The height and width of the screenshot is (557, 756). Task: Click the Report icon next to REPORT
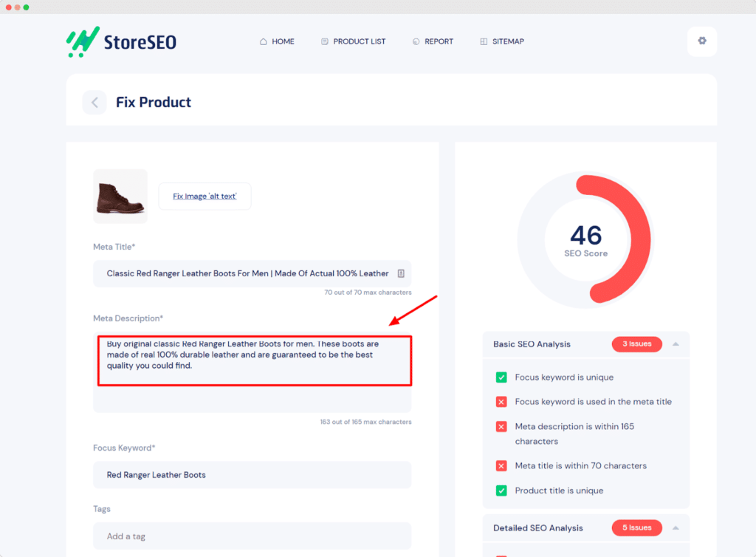click(416, 41)
